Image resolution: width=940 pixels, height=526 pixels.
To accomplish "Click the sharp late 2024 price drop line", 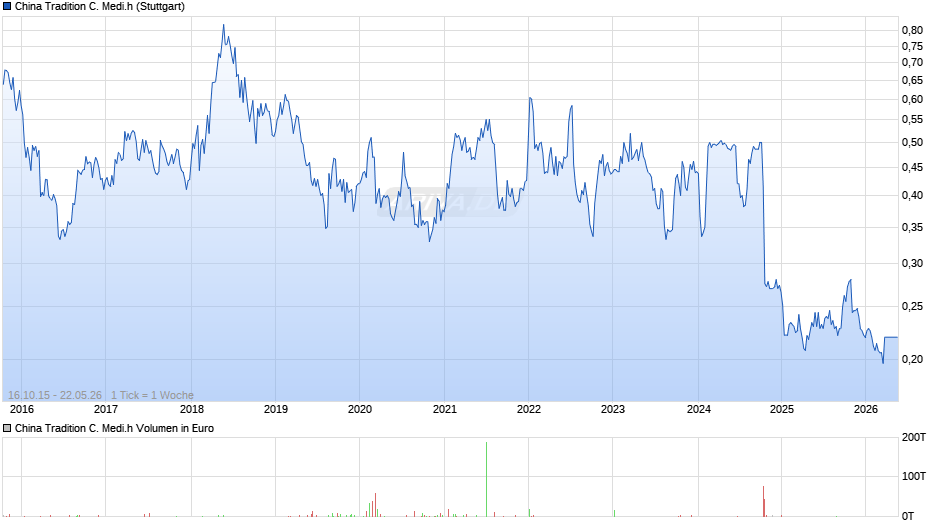I will pyautogui.click(x=764, y=213).
